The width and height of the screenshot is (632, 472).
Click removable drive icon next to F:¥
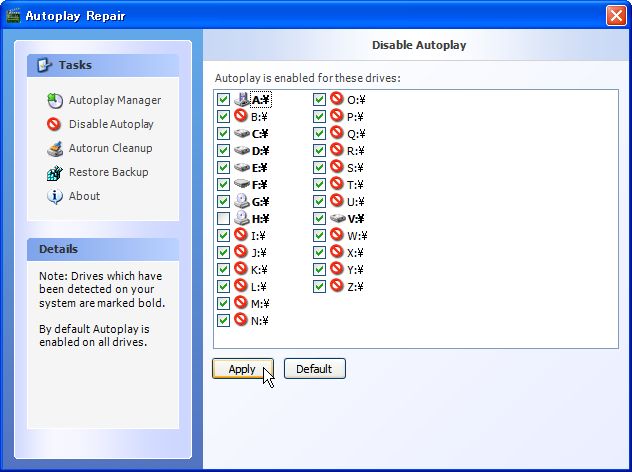242,184
